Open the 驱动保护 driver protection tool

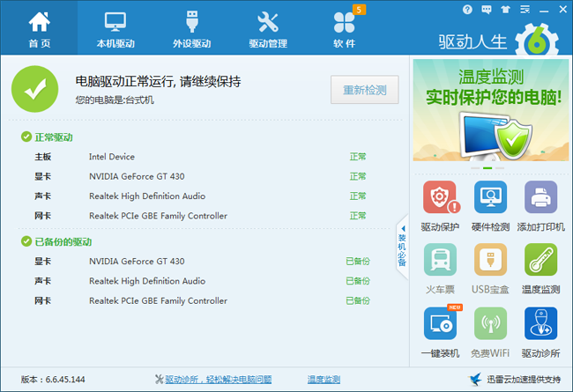click(x=440, y=197)
